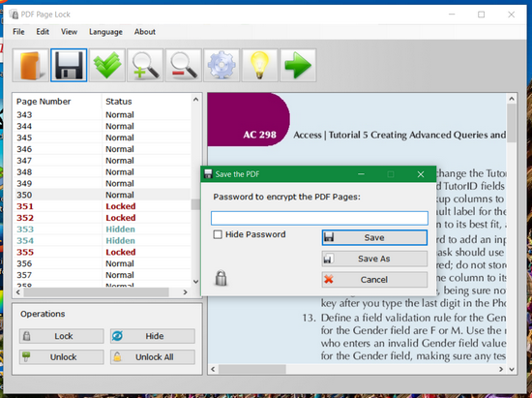This screenshot has height=398, width=532.
Task: Click the Unlock All button
Action: tap(152, 357)
